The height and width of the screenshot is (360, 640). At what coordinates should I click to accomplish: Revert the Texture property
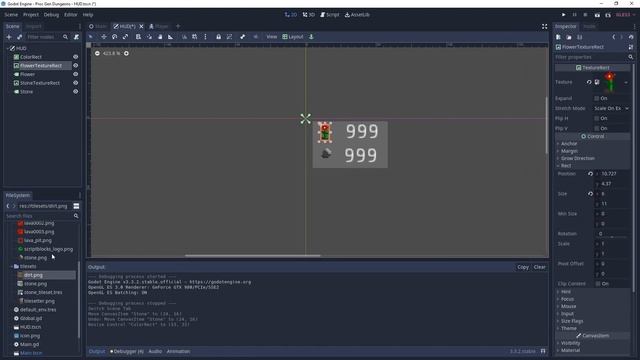589,82
